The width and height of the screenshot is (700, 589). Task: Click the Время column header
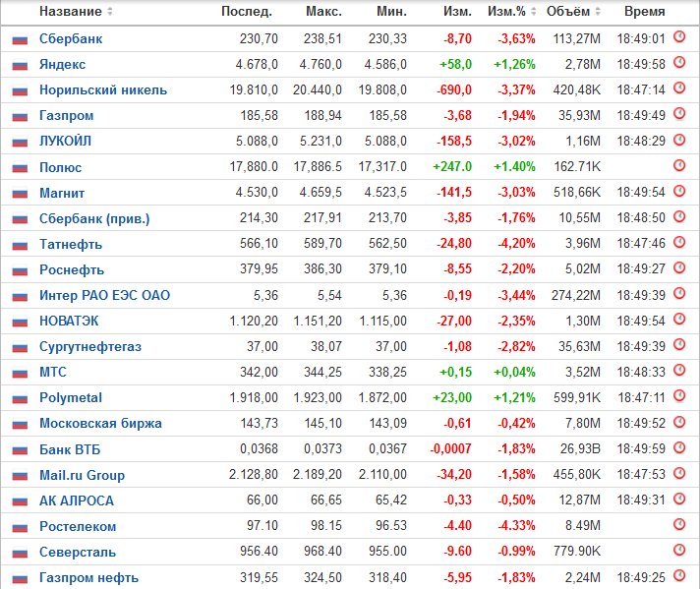[645, 12]
